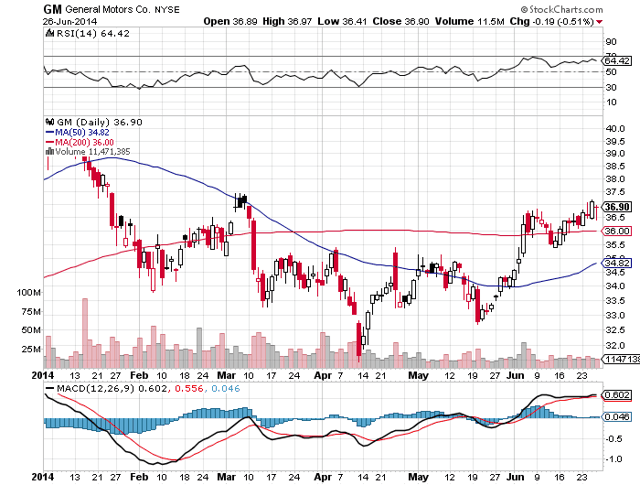Click Jun on the price chart date axis
This screenshot has height=485, width=640.
tap(515, 375)
